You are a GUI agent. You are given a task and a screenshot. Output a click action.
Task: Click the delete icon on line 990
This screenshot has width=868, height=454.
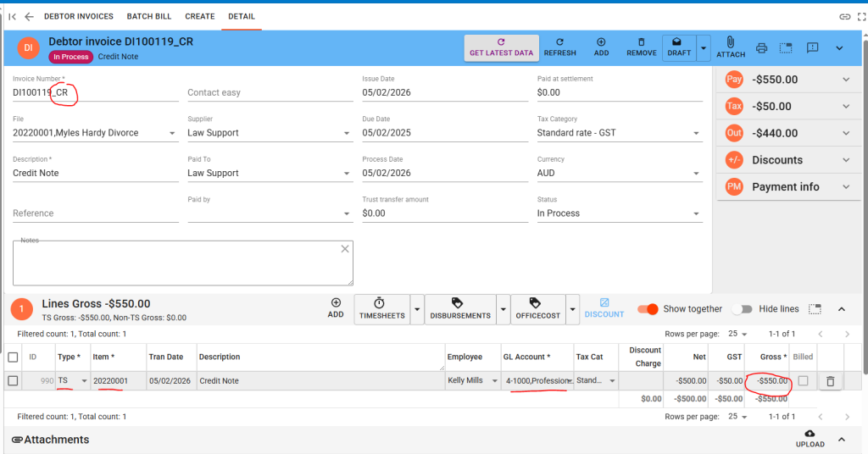click(830, 381)
